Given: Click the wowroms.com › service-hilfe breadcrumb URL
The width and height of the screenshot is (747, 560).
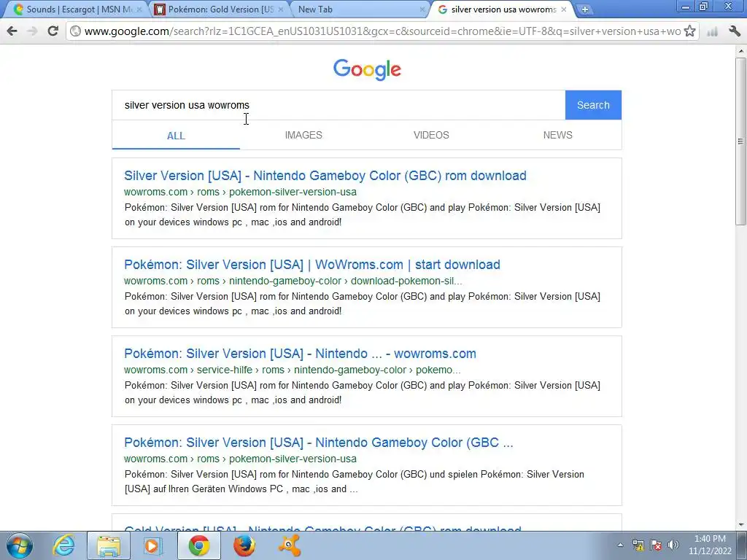Looking at the screenshot, I should coord(292,370).
